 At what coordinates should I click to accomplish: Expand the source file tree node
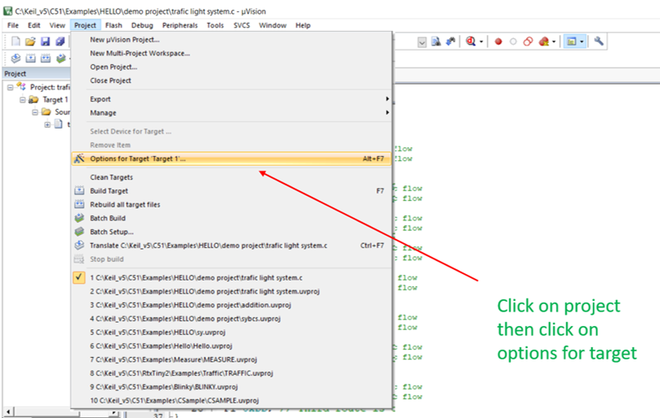tap(47, 125)
